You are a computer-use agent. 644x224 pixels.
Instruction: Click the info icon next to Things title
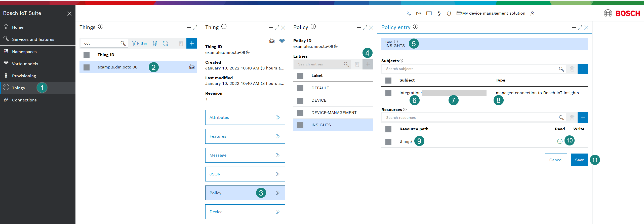(101, 26)
